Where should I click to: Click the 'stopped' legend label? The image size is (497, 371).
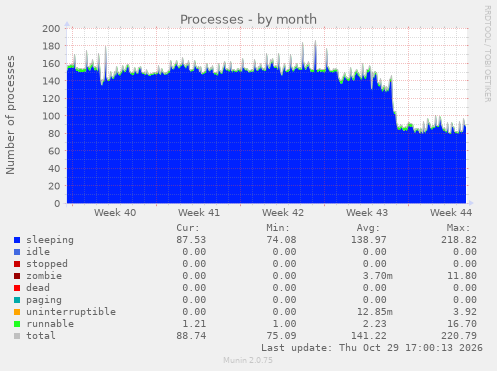tap(47, 264)
